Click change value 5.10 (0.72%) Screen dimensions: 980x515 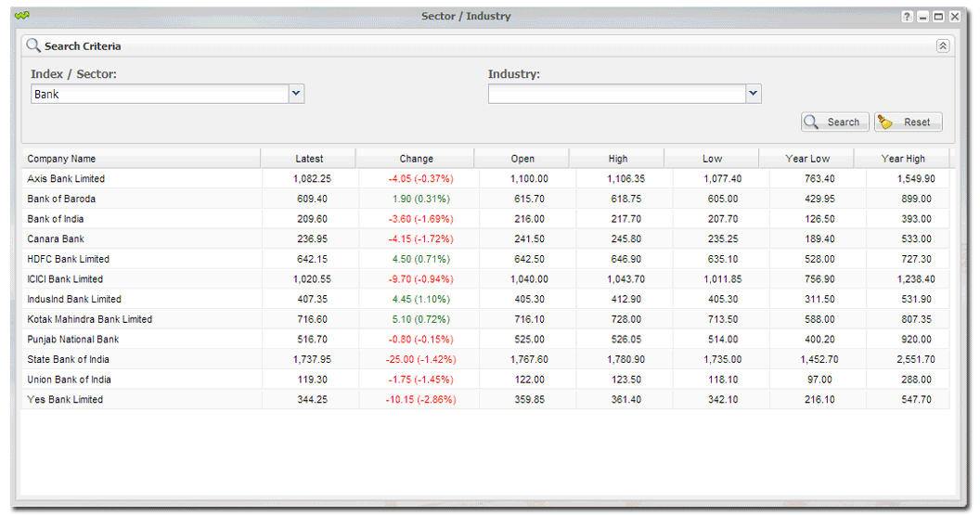pos(420,319)
